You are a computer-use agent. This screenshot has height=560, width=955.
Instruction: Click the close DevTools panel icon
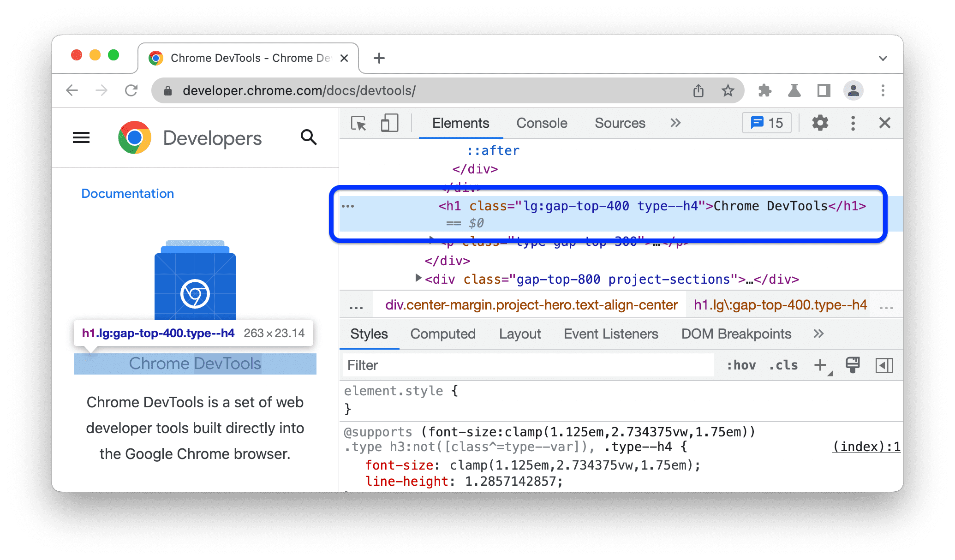coord(883,123)
